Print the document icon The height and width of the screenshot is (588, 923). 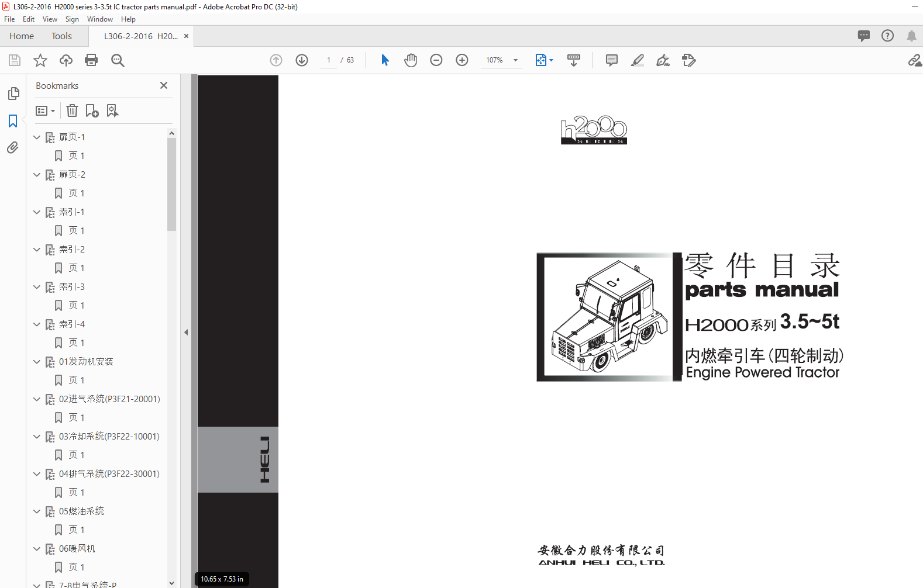(x=91, y=60)
